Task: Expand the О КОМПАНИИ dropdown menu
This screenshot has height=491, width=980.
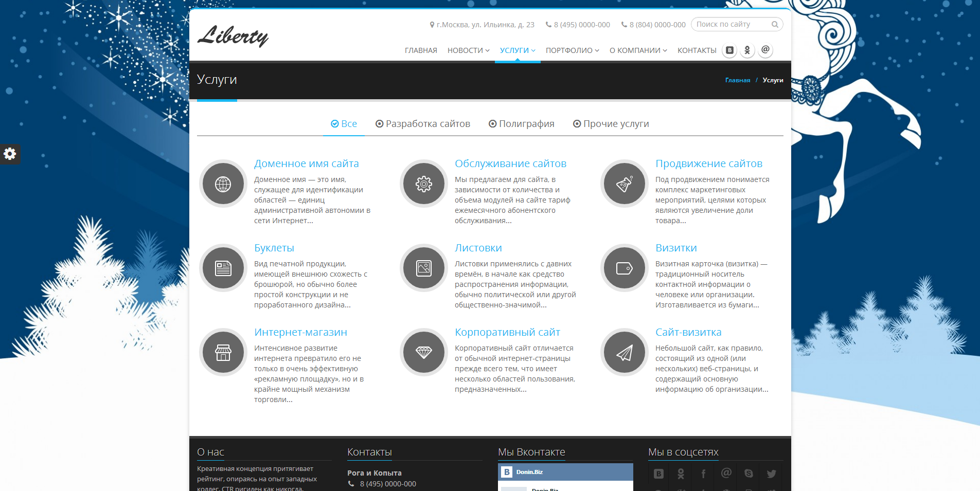Action: pos(638,50)
